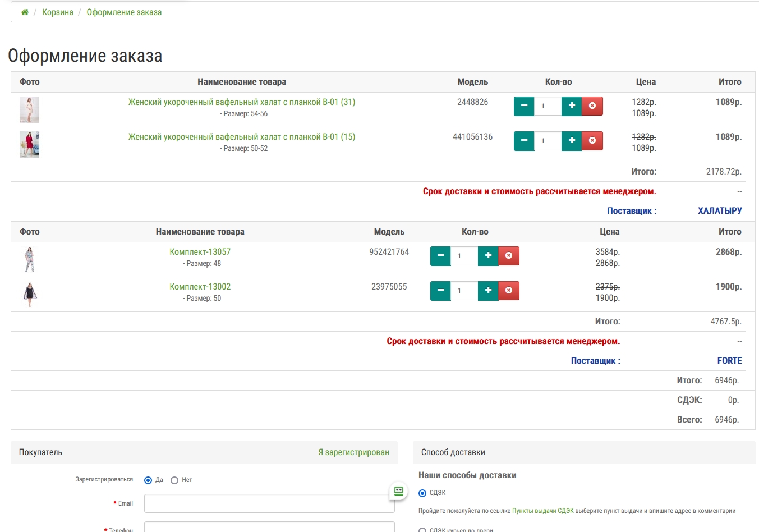Screen dimensions: 759x532
Task: Remove robe size 50-52 from order
Action: coord(592,141)
